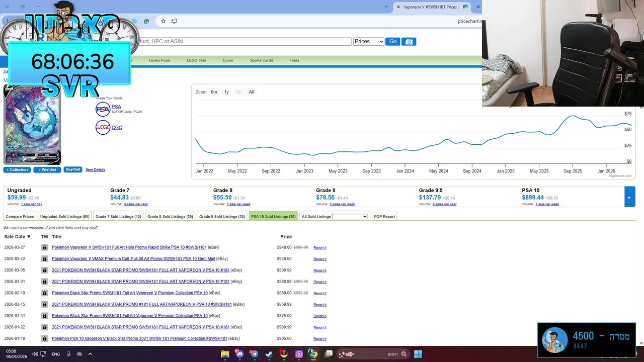Click the lock icon on the 2026-03-22 sale row
The image size is (644, 362).
coord(45,259)
